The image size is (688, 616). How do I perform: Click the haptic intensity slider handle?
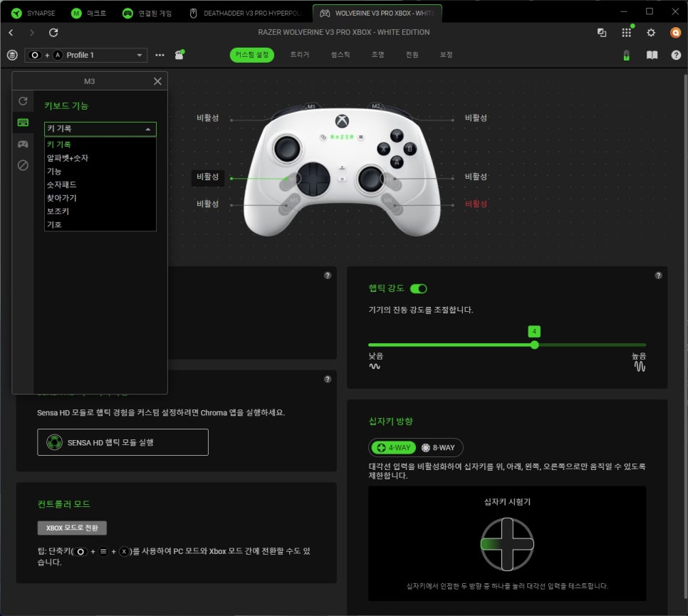tap(534, 345)
